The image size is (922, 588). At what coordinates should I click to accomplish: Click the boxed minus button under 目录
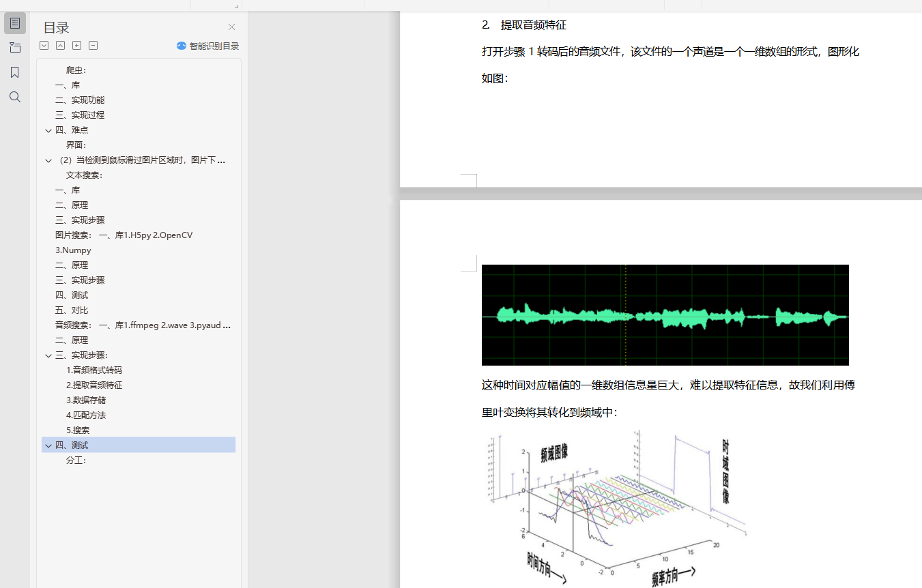click(x=93, y=46)
